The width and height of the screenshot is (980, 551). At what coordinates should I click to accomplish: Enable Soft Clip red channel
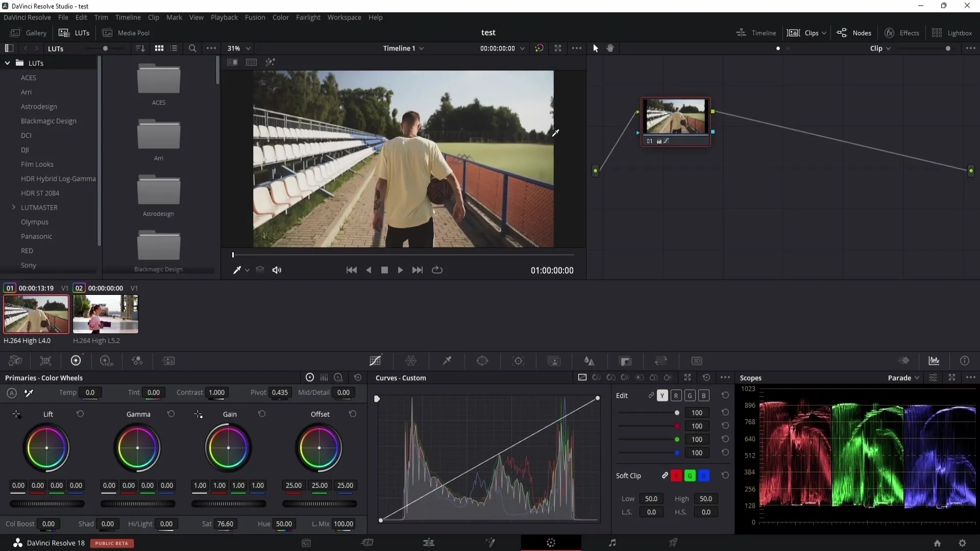point(676,475)
